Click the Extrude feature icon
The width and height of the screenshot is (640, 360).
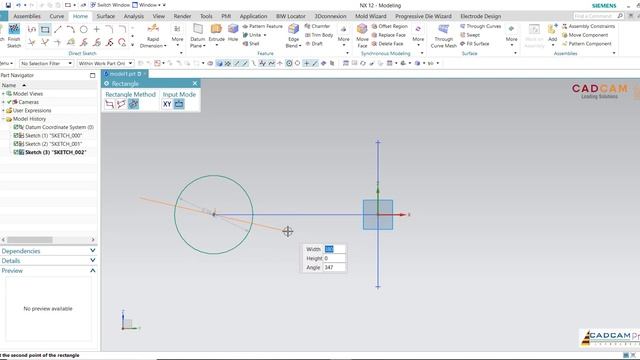click(216, 29)
